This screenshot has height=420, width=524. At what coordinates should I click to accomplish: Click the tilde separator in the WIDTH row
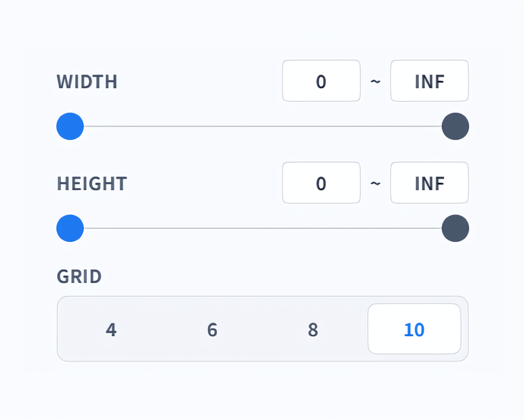tap(375, 81)
